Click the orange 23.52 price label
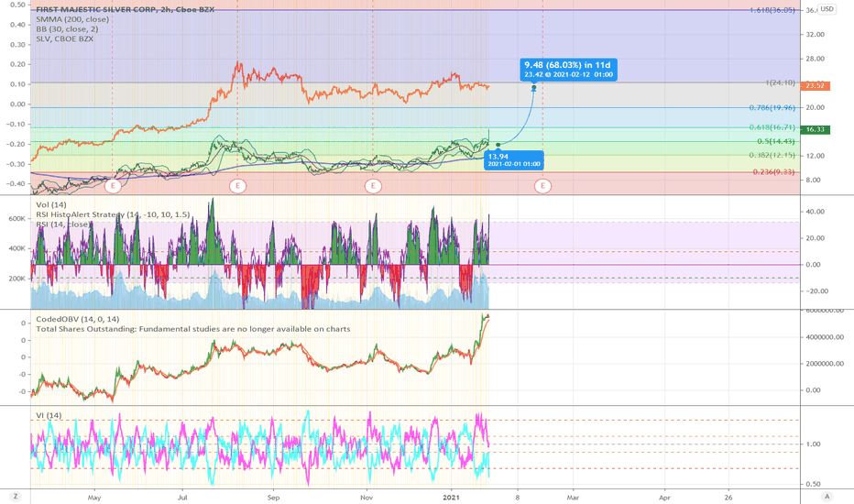 click(x=815, y=86)
